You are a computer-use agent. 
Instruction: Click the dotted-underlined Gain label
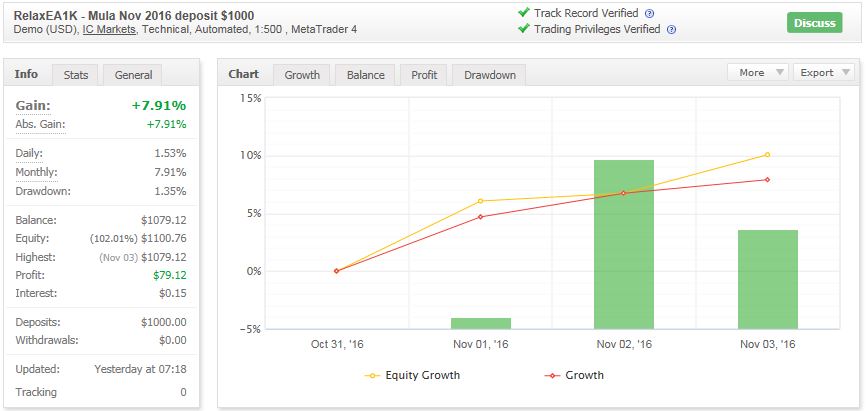point(33,106)
